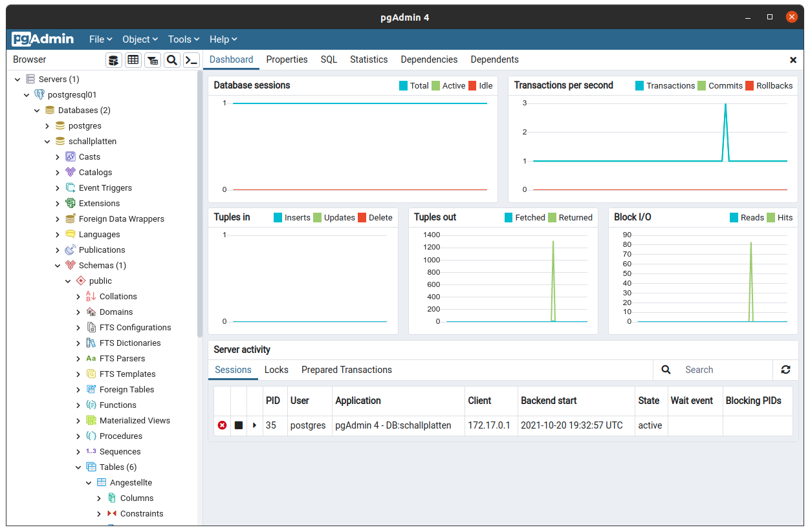Switch to the Statistics tab
Screen dimensions: 810x532
(x=369, y=59)
